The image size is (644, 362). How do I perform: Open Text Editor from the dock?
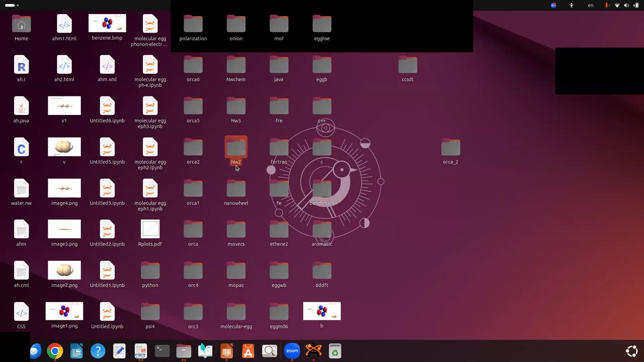click(119, 351)
